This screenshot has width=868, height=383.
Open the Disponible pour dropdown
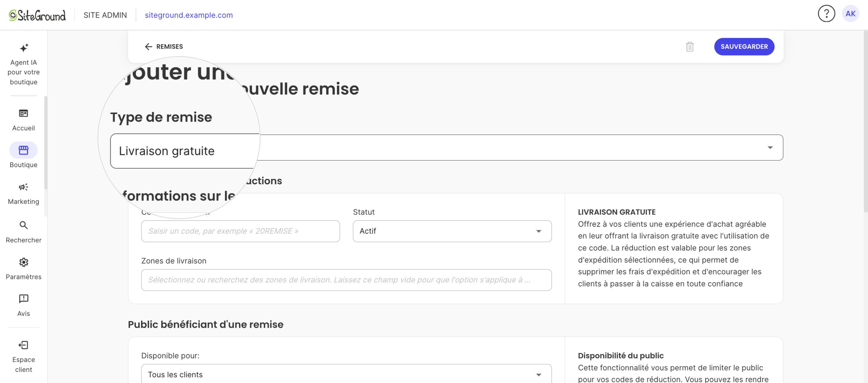346,374
